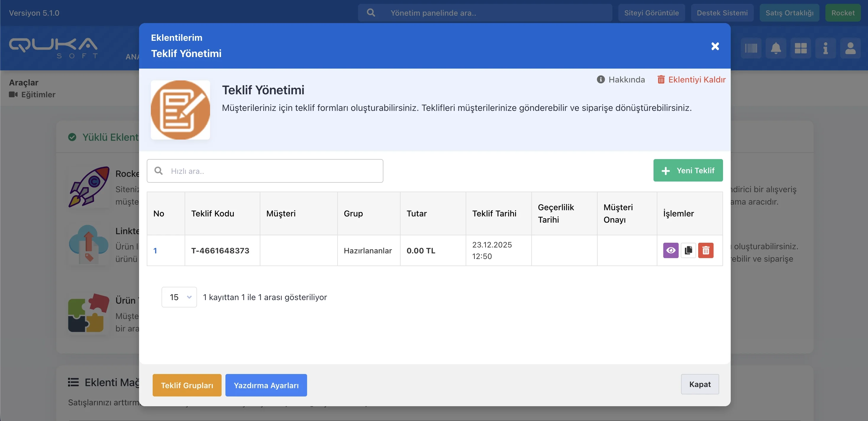Open the notifications bell icon
Viewport: 868px width, 421px height.
coord(776,48)
